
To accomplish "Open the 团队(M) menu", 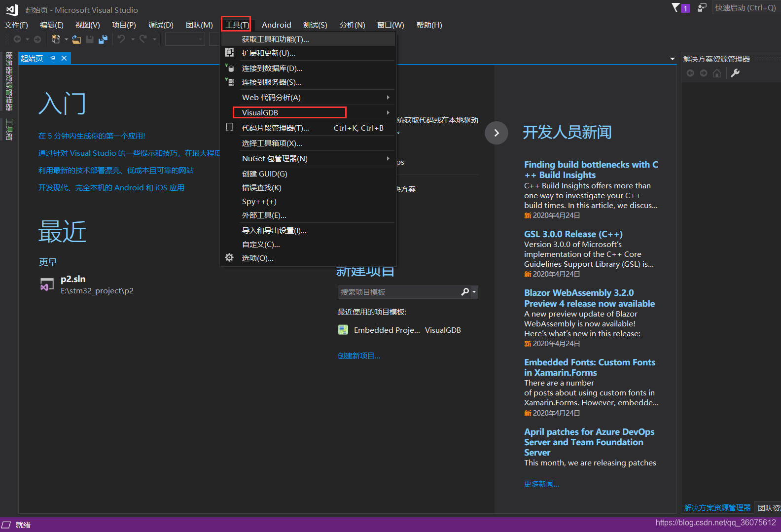I will (199, 25).
